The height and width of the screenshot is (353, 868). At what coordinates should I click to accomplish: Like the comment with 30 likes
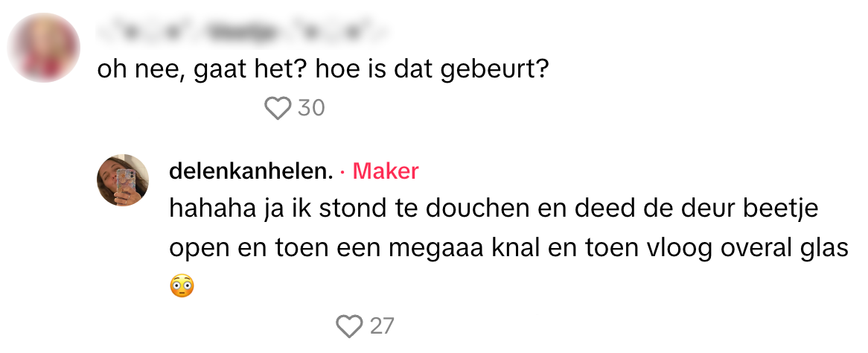(x=278, y=109)
